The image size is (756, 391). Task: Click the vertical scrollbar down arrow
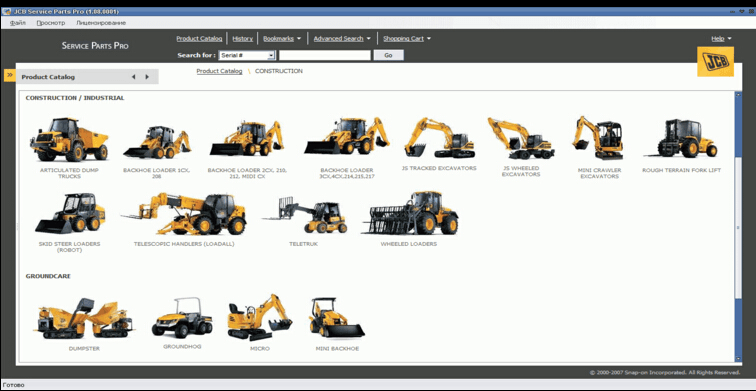pos(738,358)
